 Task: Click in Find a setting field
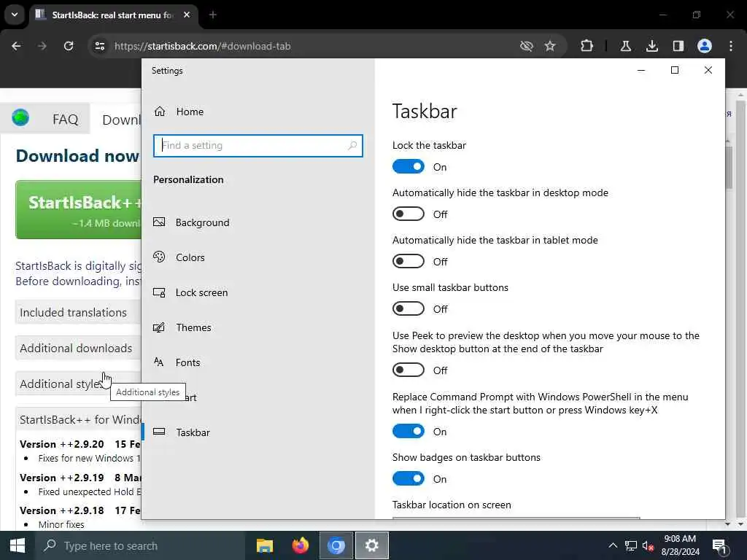(x=258, y=146)
